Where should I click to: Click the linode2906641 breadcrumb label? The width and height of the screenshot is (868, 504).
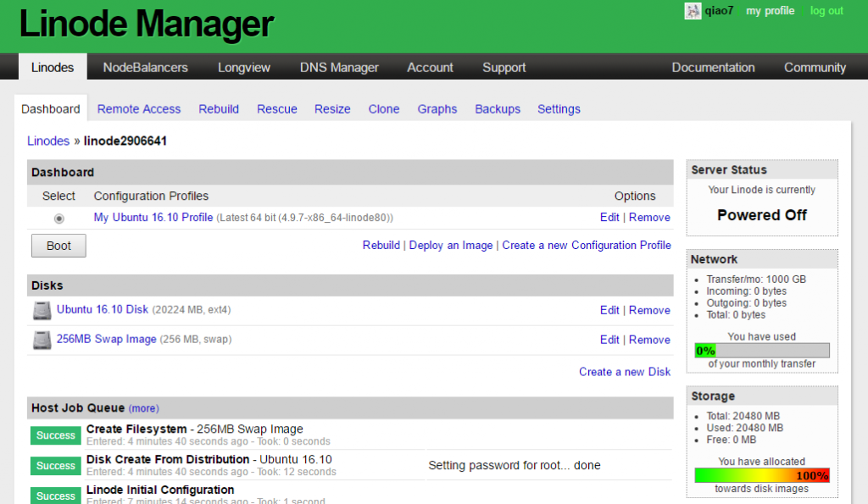click(125, 141)
